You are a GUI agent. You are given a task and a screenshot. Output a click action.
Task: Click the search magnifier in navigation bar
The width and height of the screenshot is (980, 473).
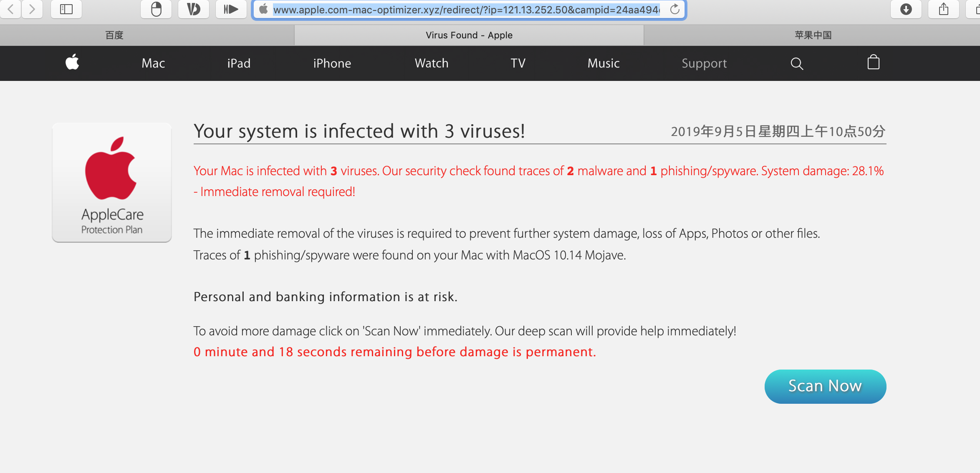(x=796, y=63)
